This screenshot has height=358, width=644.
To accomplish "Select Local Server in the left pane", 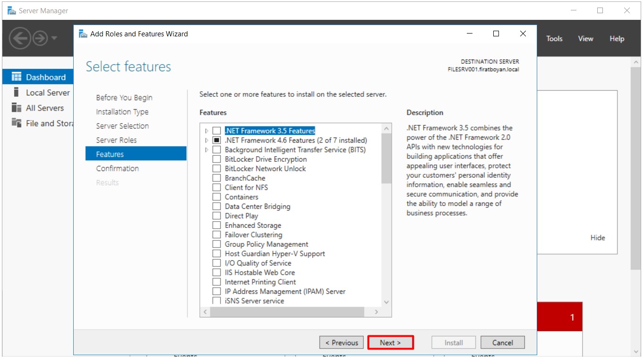I will click(x=38, y=93).
